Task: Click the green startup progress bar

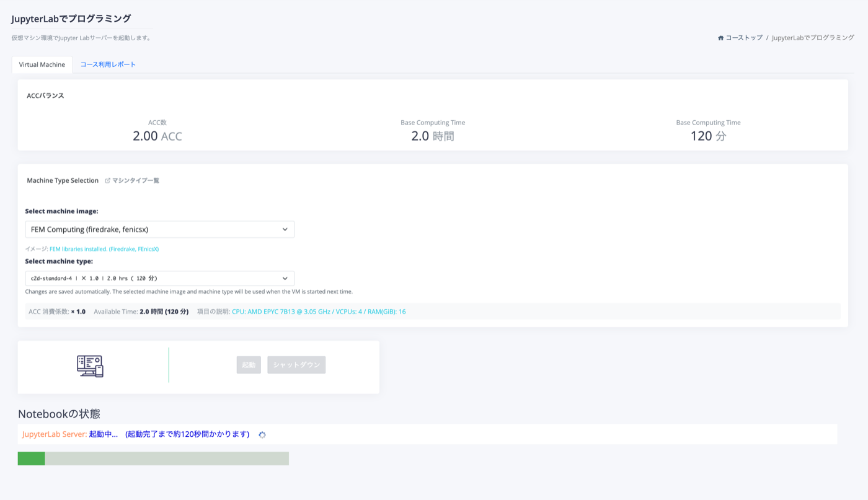Action: tap(31, 458)
